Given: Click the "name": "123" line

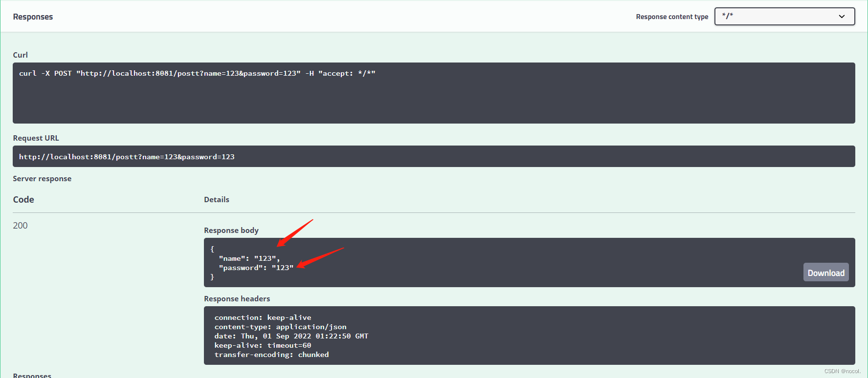Looking at the screenshot, I should point(249,258).
